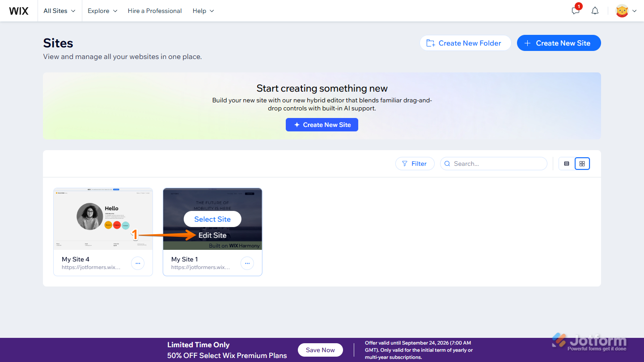Viewport: 644px width, 362px height.
Task: Open Hire a Professional
Action: (155, 11)
